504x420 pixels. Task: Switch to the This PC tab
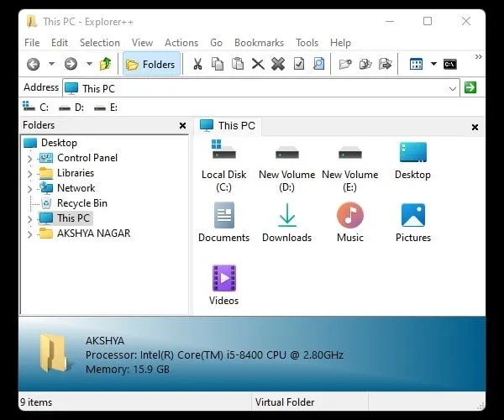click(x=228, y=126)
